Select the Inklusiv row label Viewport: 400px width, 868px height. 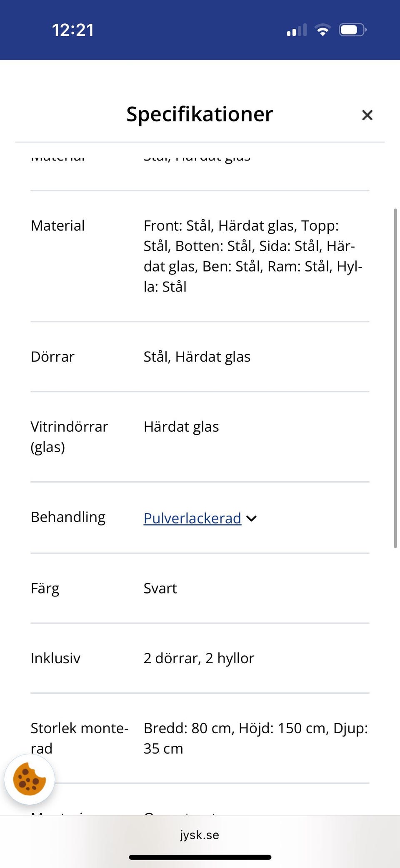[55, 658]
